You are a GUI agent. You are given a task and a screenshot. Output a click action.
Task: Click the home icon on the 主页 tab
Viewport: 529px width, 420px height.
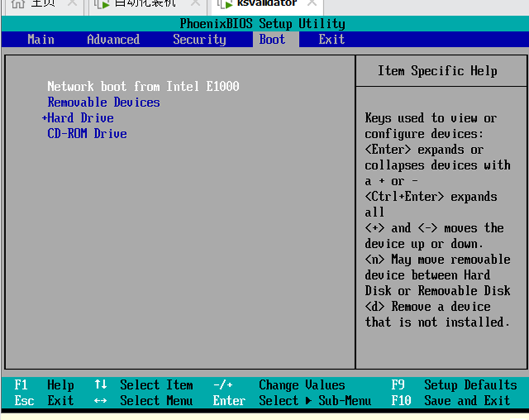click(x=20, y=3)
